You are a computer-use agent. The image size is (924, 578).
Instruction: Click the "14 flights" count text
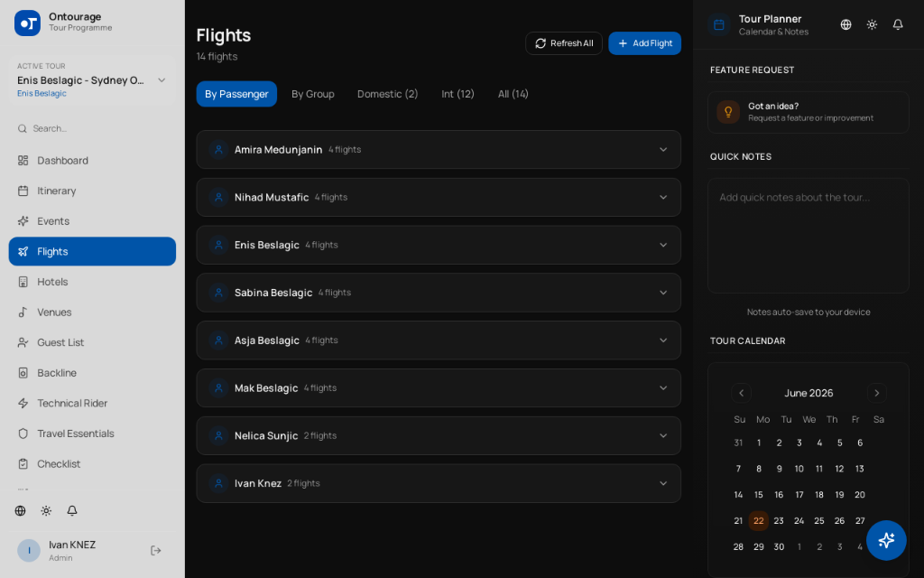217,57
